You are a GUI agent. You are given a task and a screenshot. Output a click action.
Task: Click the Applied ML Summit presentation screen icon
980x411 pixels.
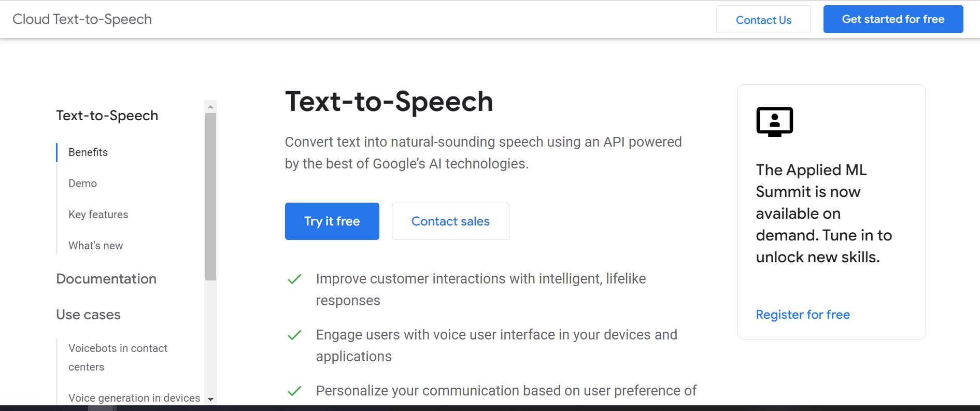click(774, 122)
